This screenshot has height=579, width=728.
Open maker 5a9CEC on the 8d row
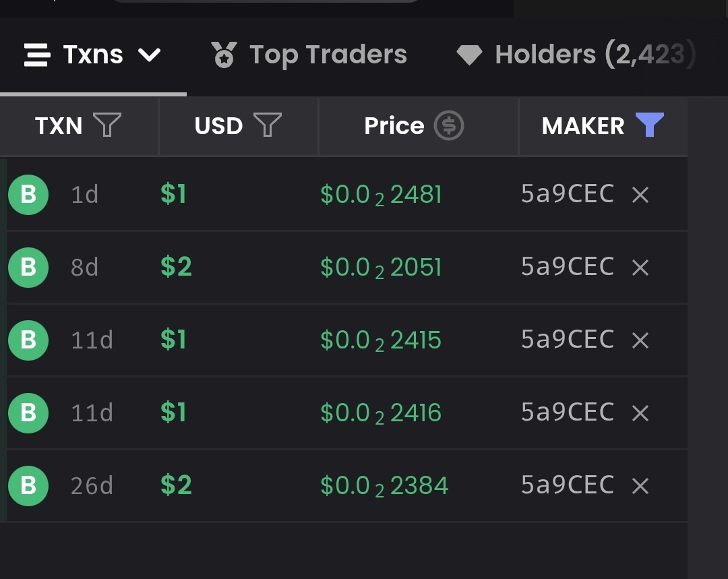pos(568,266)
